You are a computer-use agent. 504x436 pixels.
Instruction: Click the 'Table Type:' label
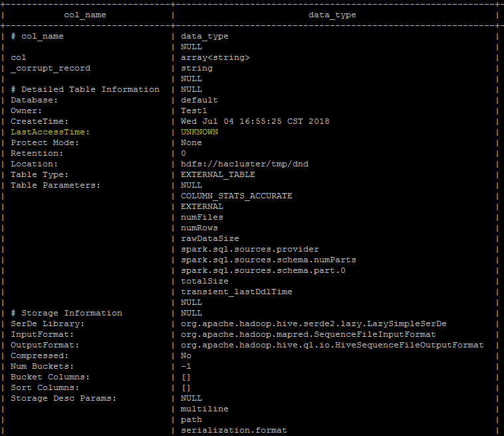tap(39, 174)
